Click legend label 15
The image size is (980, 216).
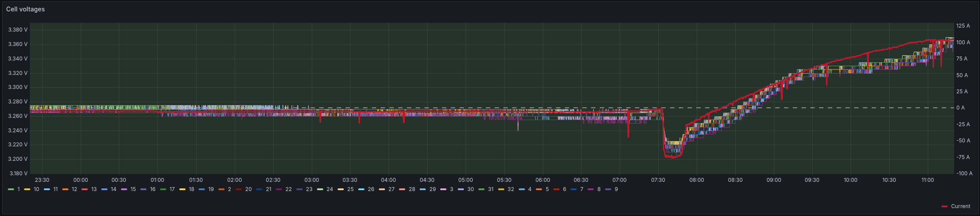[x=133, y=189]
